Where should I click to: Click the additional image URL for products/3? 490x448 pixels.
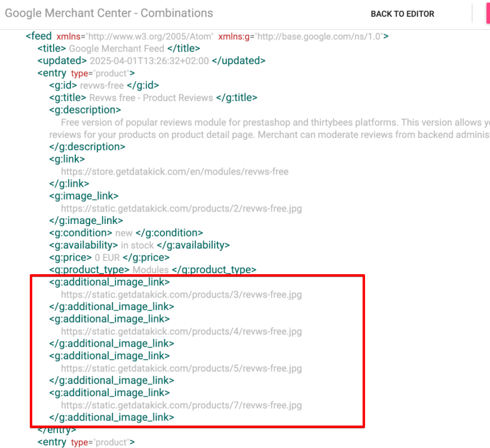point(181,294)
